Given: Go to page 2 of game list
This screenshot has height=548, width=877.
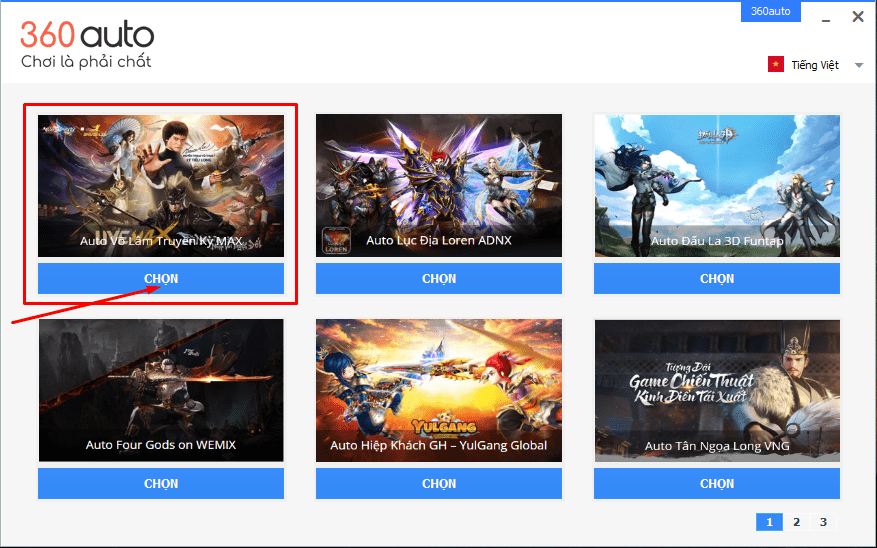Looking at the screenshot, I should coord(796,522).
